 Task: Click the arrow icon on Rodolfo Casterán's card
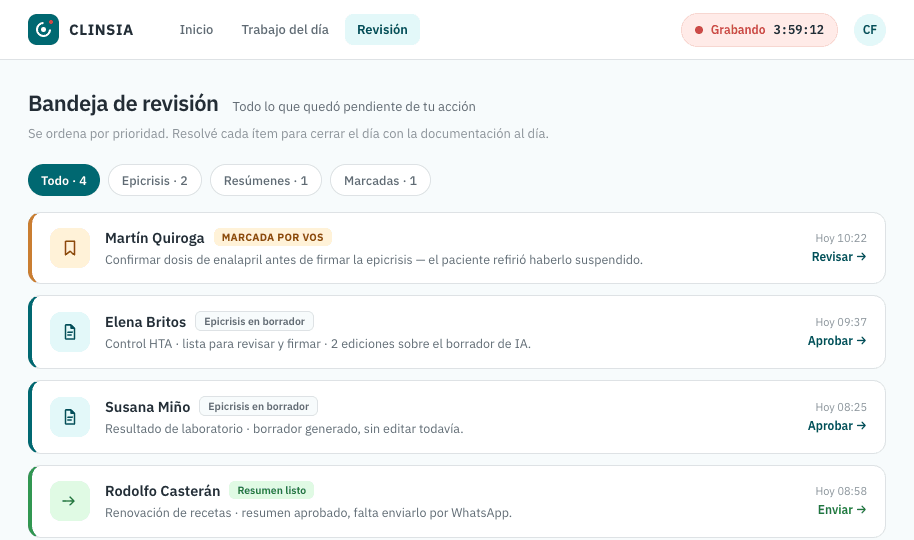(x=70, y=501)
